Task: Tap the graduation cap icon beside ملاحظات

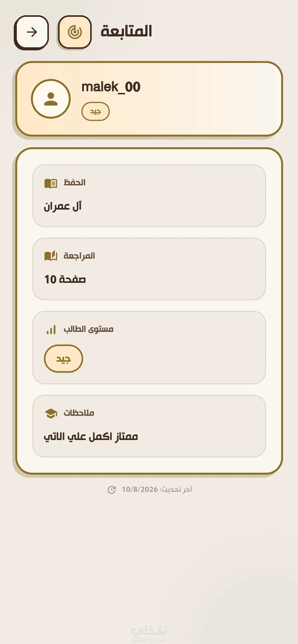Action: tap(51, 413)
